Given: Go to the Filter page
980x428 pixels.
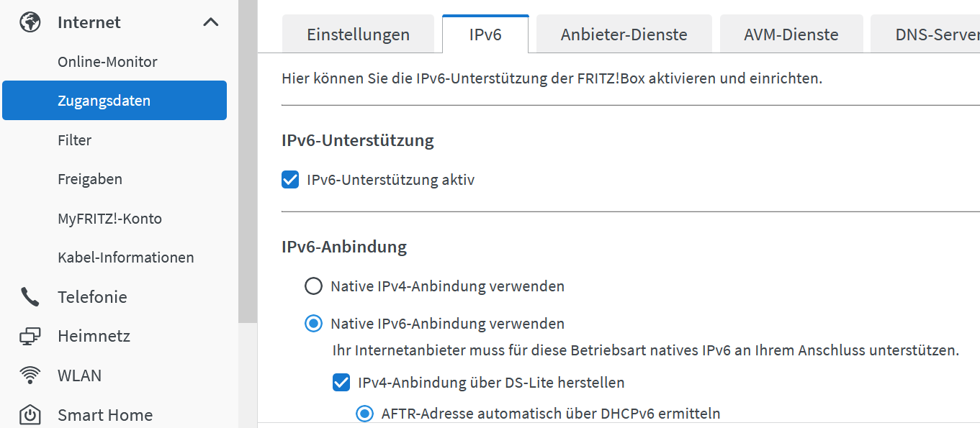Looking at the screenshot, I should [x=74, y=140].
